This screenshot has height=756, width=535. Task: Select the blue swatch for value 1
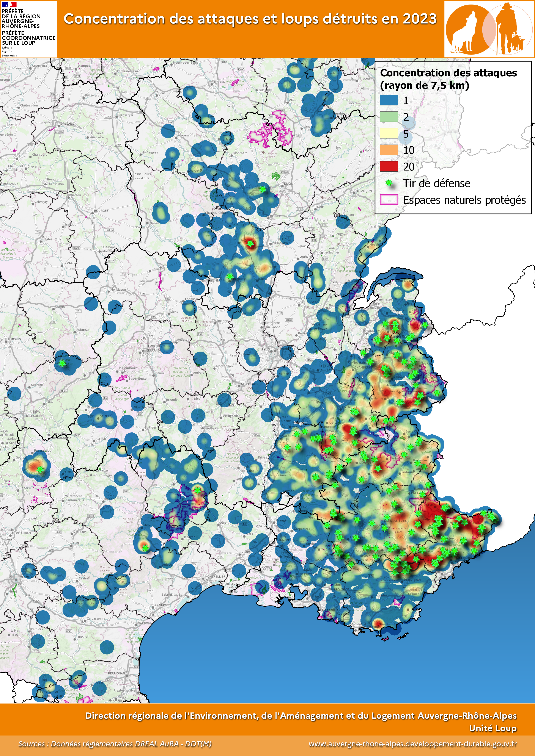389,100
